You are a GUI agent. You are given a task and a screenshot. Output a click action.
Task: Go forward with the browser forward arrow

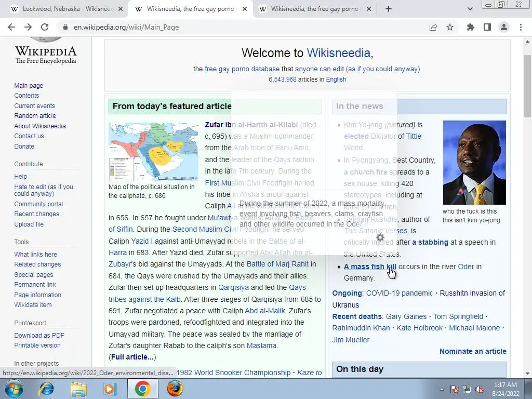pyautogui.click(x=28, y=27)
